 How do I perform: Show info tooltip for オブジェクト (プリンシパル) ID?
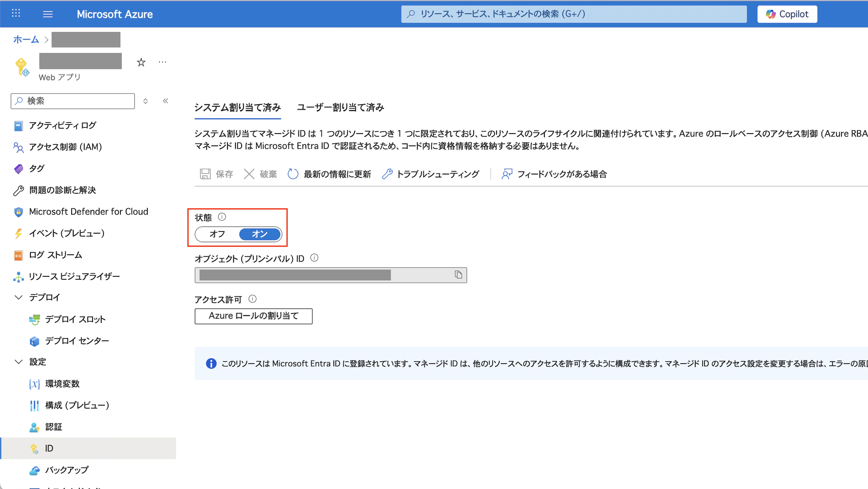tap(315, 258)
